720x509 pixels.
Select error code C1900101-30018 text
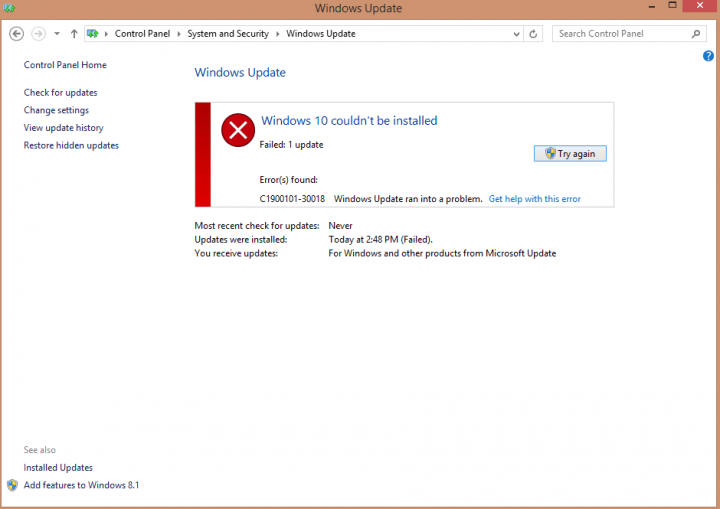coord(292,199)
